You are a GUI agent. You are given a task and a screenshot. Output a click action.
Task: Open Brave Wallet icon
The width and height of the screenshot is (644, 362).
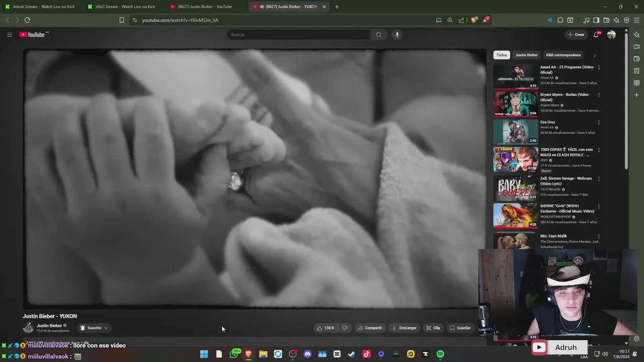pos(606,20)
